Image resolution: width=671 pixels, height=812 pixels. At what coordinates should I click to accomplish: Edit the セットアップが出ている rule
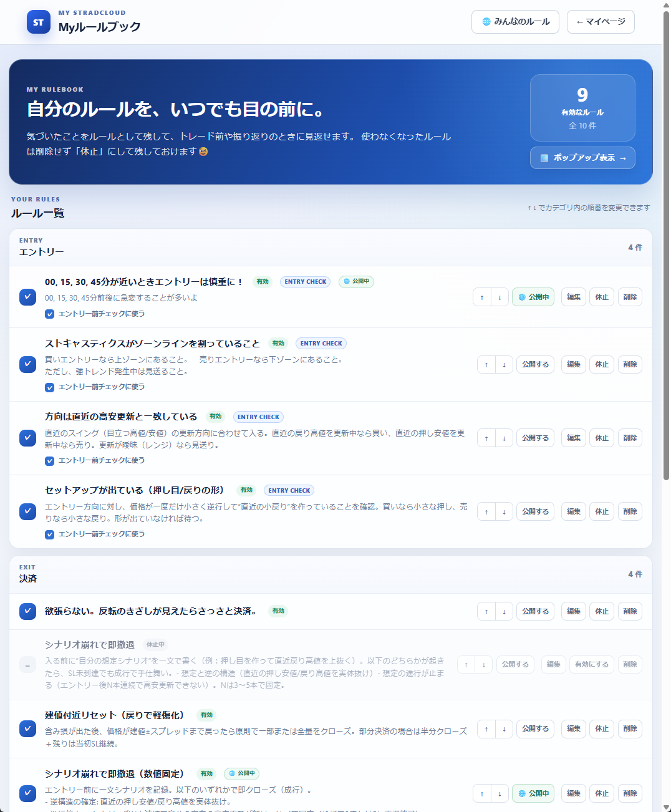point(574,512)
